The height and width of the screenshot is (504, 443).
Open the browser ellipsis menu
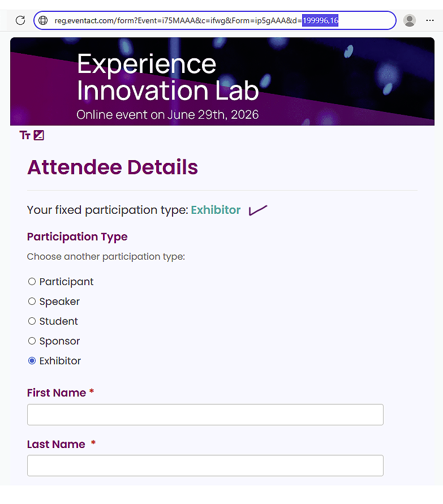(x=431, y=20)
